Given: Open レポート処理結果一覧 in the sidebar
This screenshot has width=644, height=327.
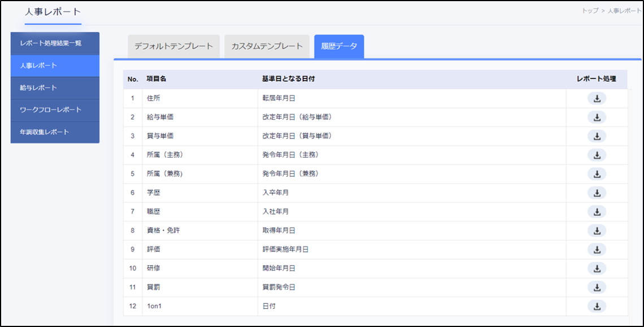Looking at the screenshot, I should (x=55, y=43).
